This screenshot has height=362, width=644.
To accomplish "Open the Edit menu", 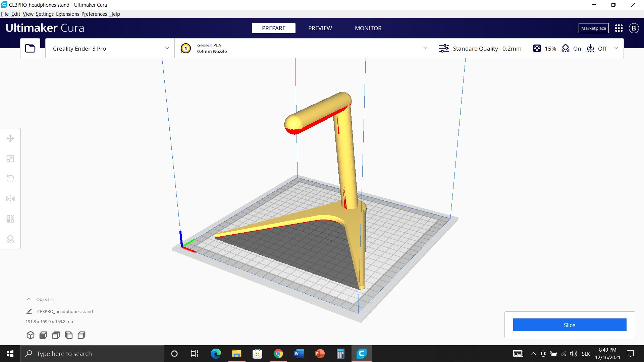I will (x=16, y=14).
